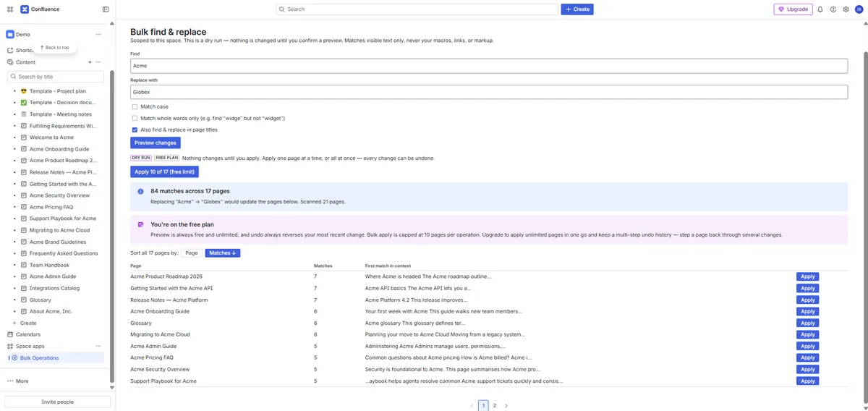This screenshot has width=868, height=411.
Task: Open About Acme, Inc. tree item
Action: point(51,311)
